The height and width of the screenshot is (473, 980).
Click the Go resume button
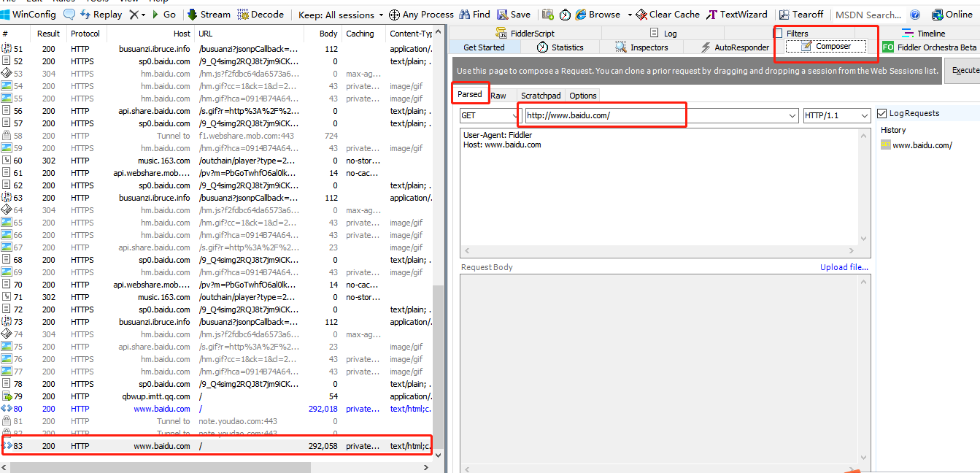[x=163, y=15]
